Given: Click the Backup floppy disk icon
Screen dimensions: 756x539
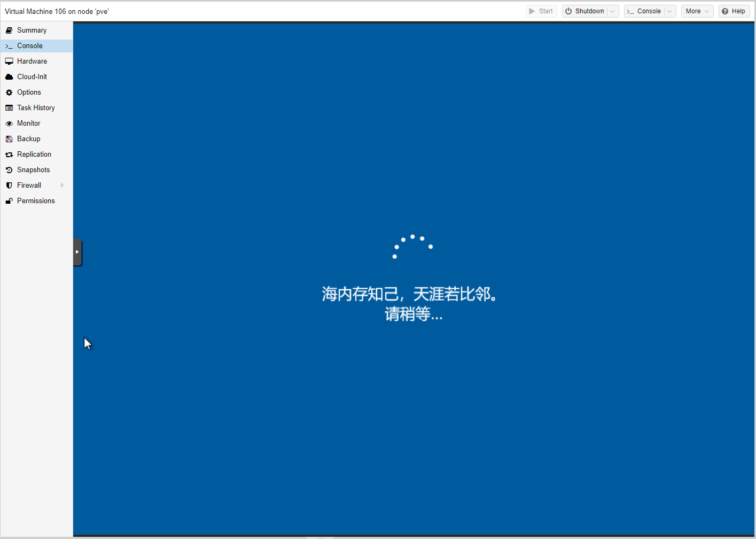Looking at the screenshot, I should click(9, 139).
